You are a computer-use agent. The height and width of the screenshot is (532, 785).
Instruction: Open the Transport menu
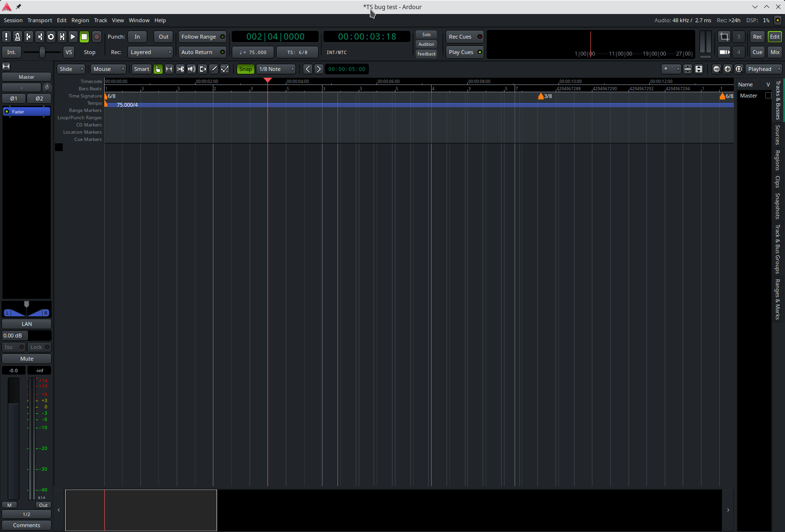[x=40, y=20]
